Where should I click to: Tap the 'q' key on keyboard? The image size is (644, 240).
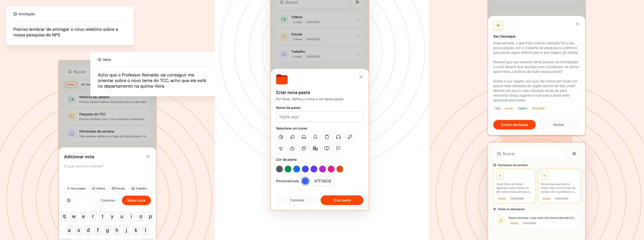(x=64, y=217)
